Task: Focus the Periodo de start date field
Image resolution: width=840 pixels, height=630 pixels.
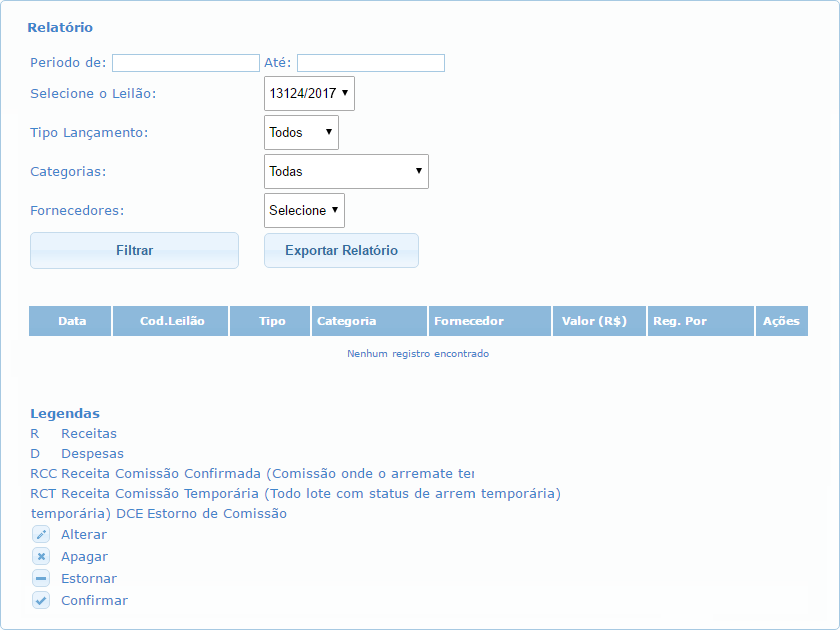Action: pyautogui.click(x=186, y=63)
